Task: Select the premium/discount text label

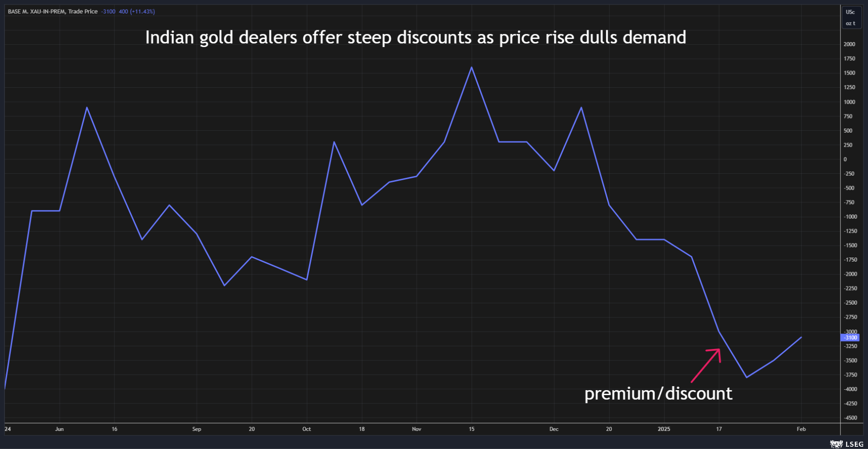Action: (658, 394)
